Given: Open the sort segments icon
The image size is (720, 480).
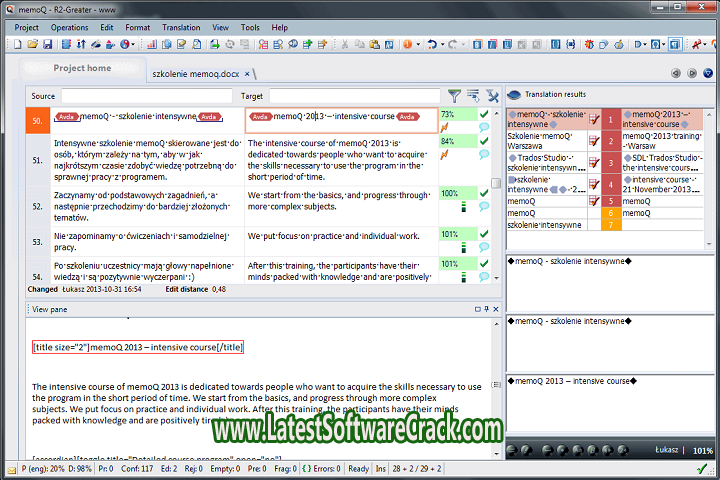Looking at the screenshot, I should click(x=473, y=96).
